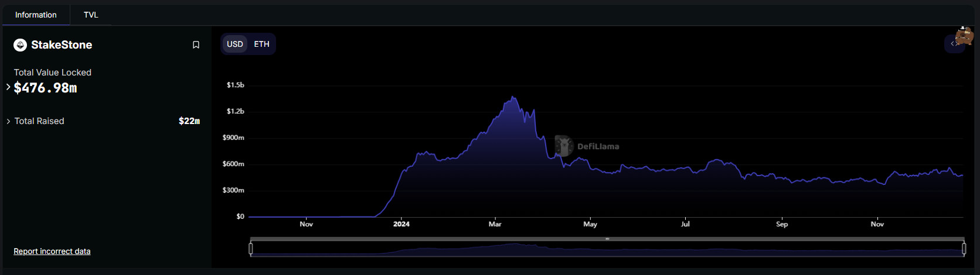
Task: Bookmark the StakeStone protocol
Action: point(196,45)
